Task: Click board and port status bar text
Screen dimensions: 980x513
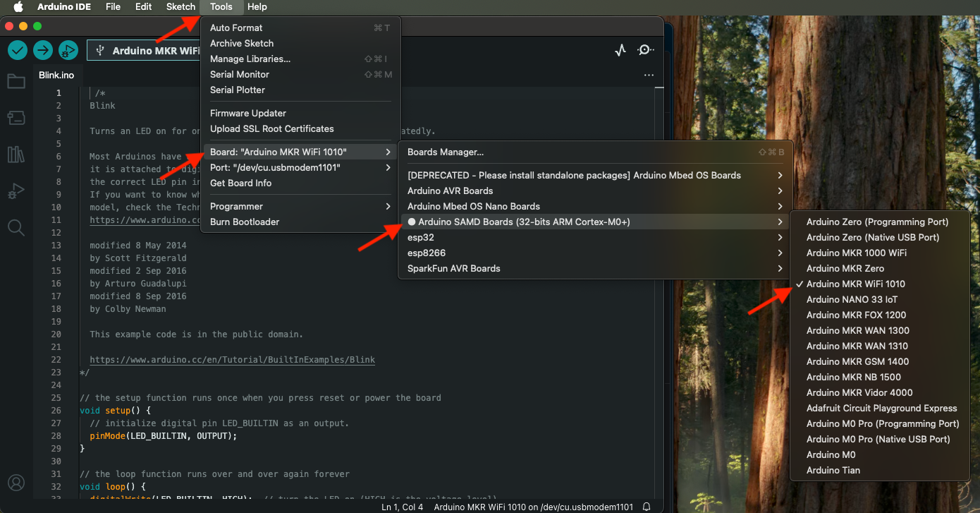Action: (x=534, y=507)
